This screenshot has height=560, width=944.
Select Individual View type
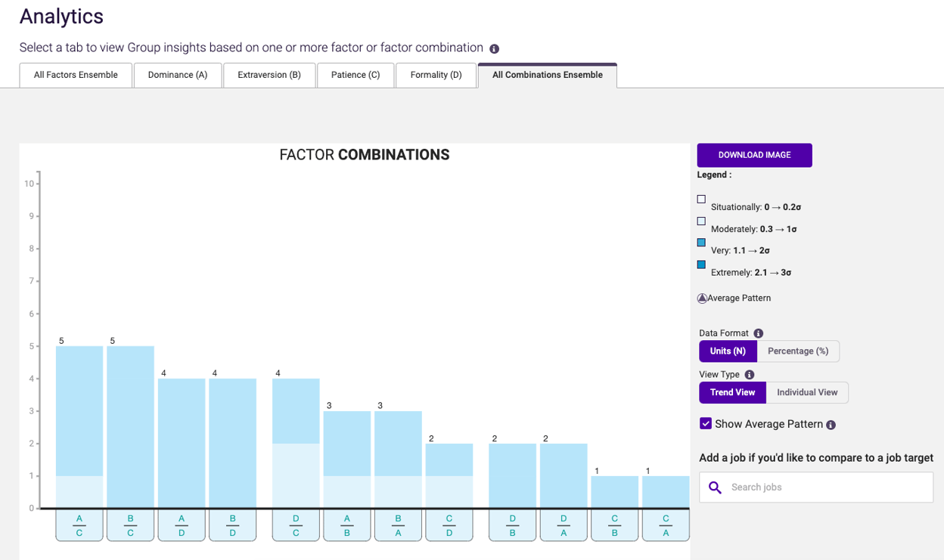point(807,393)
